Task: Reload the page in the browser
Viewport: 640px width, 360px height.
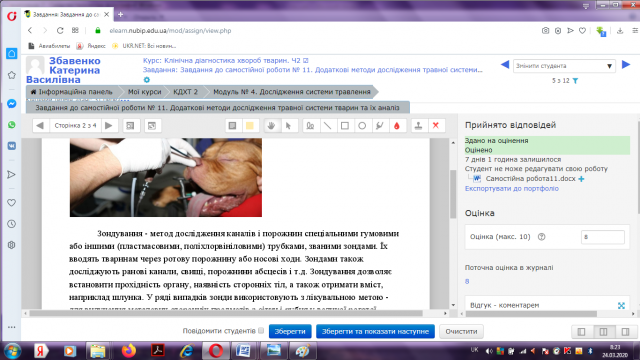Action: pos(60,31)
